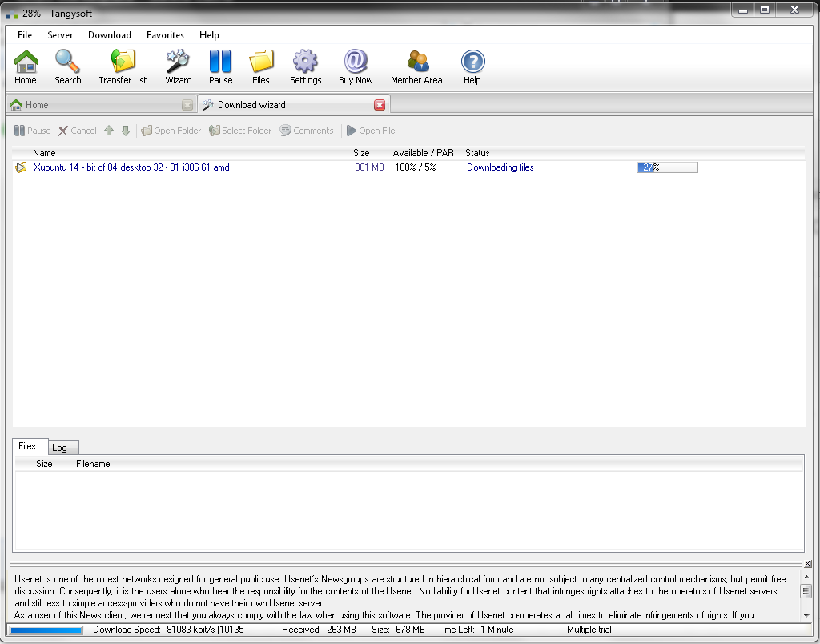Click the 27% download progress bar
Viewport: 820px width, 644px height.
(667, 167)
